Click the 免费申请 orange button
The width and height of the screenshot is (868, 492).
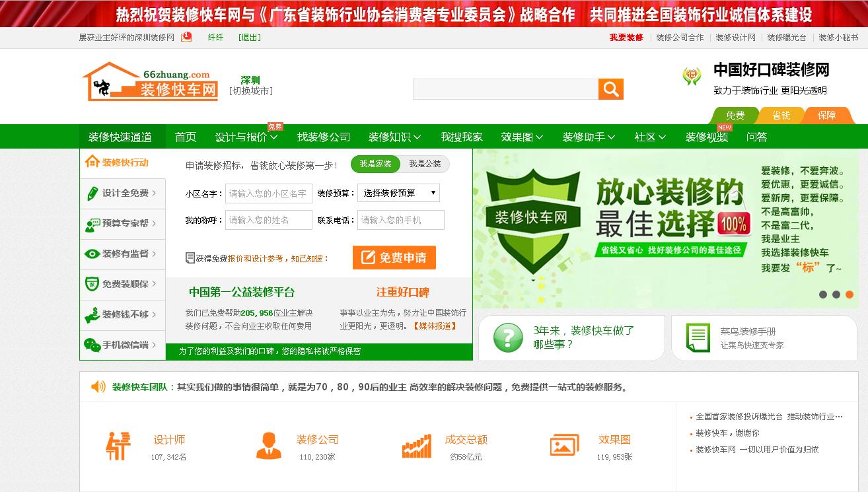point(394,256)
